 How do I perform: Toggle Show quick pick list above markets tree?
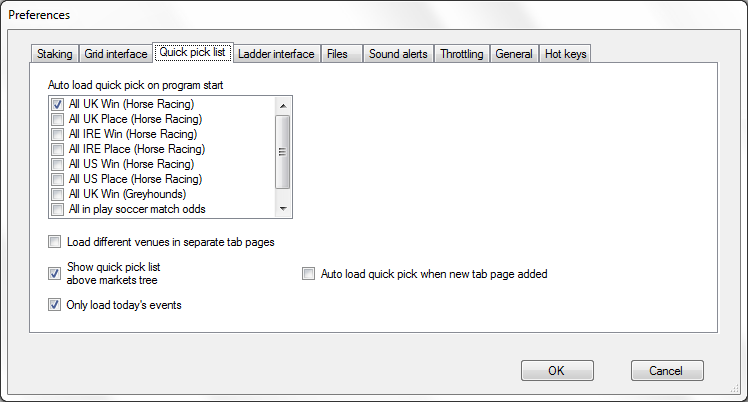click(54, 273)
